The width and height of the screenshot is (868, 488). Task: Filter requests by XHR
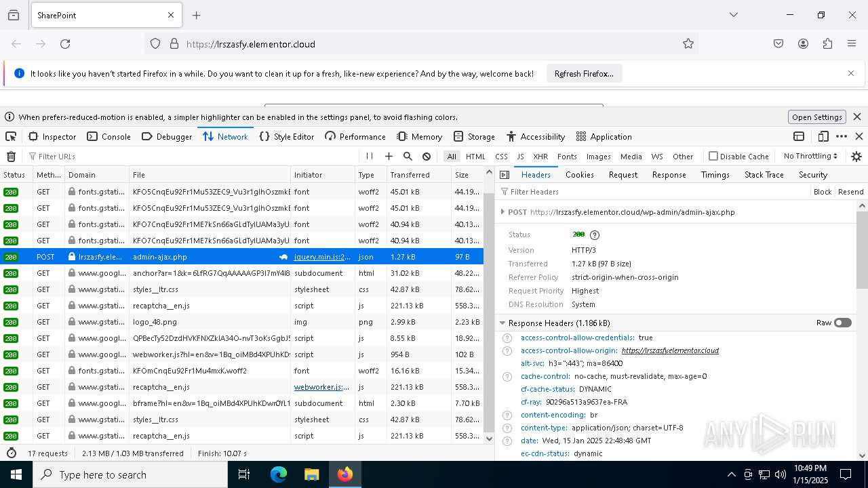[x=540, y=157]
